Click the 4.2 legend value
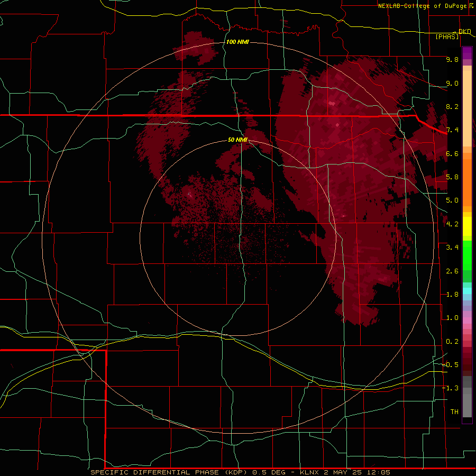Viewport: 476px width, 476px height. pyautogui.click(x=452, y=224)
